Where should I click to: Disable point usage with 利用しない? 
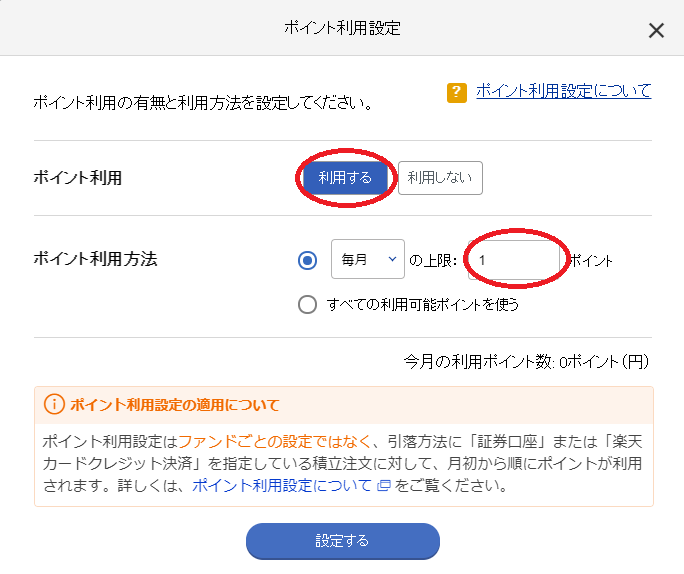(x=440, y=178)
